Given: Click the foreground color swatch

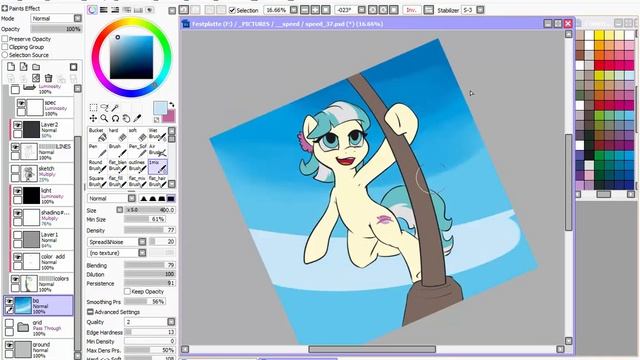Looking at the screenshot, I should (x=160, y=108).
